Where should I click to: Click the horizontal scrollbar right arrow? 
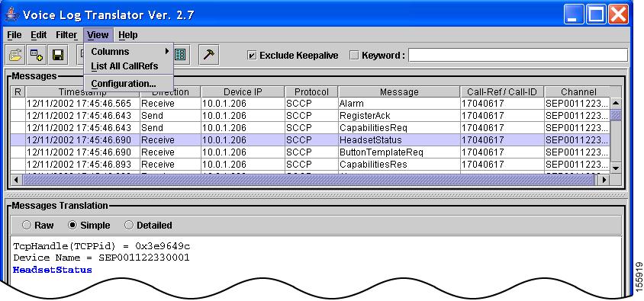point(604,180)
